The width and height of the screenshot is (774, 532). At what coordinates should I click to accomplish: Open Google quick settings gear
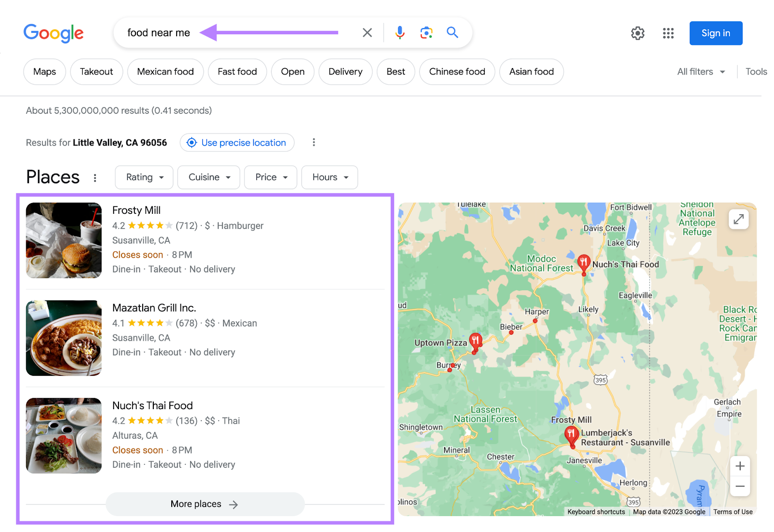pyautogui.click(x=637, y=33)
